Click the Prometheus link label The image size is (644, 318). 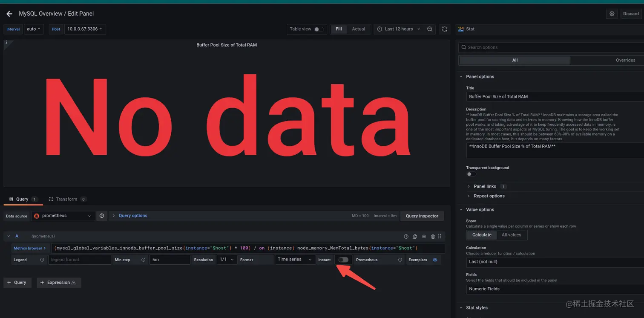coord(367,260)
